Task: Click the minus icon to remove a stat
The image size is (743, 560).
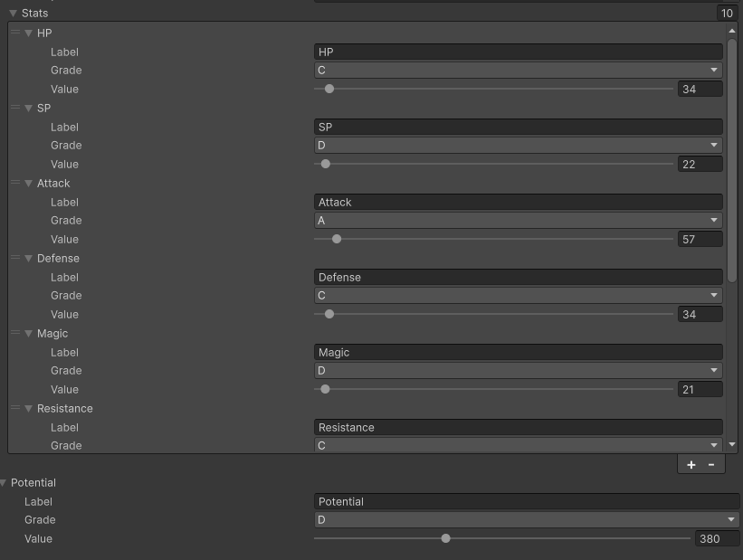Action: pos(711,464)
